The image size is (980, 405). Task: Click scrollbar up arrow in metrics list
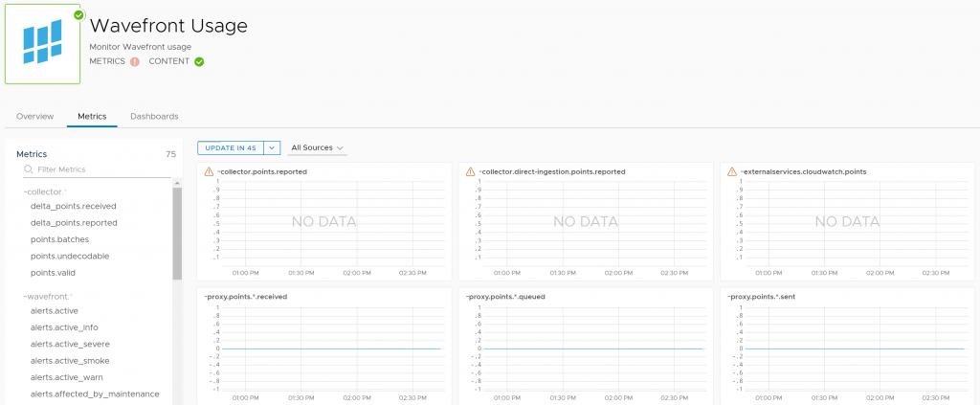click(x=177, y=183)
